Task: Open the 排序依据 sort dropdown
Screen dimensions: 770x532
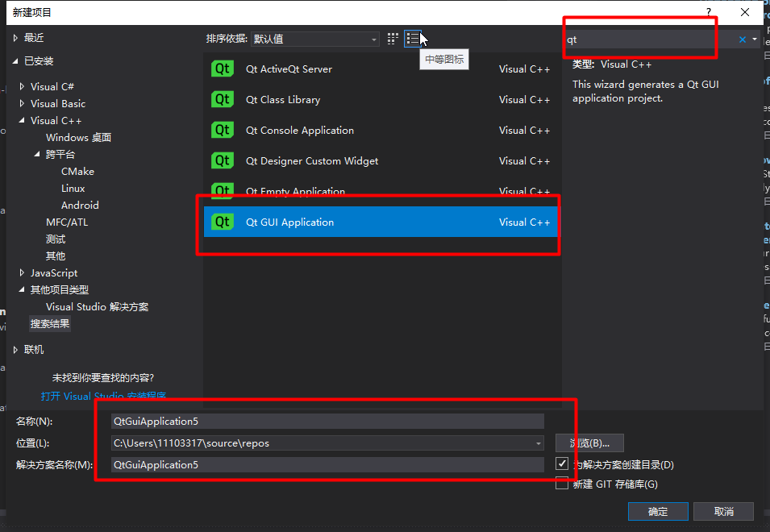Action: (x=373, y=38)
